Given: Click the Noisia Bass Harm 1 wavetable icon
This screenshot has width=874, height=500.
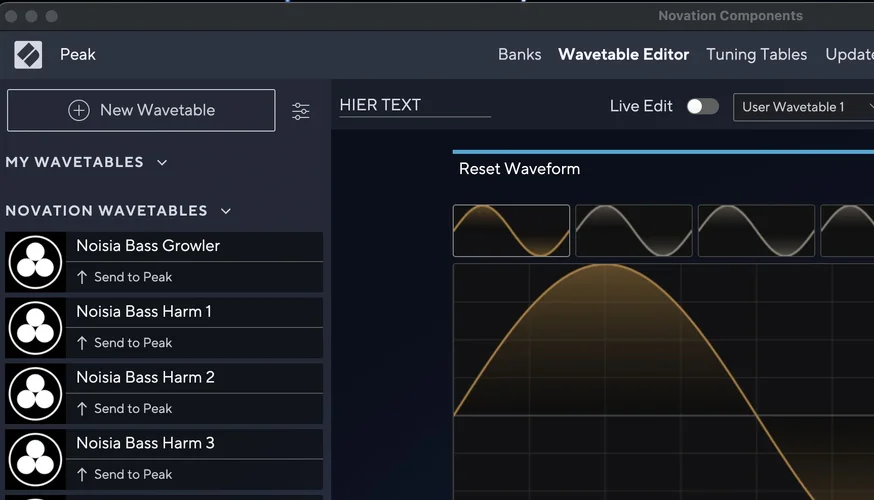Looking at the screenshot, I should 35,328.
